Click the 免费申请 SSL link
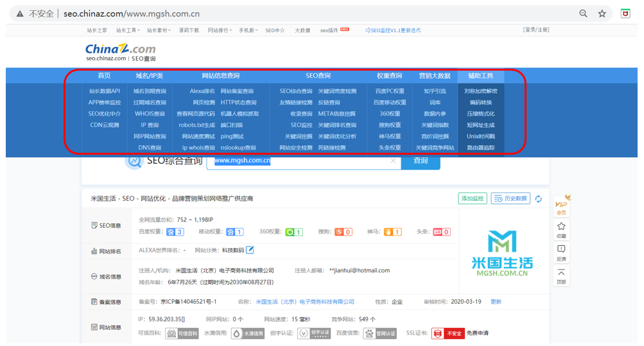 (x=477, y=333)
